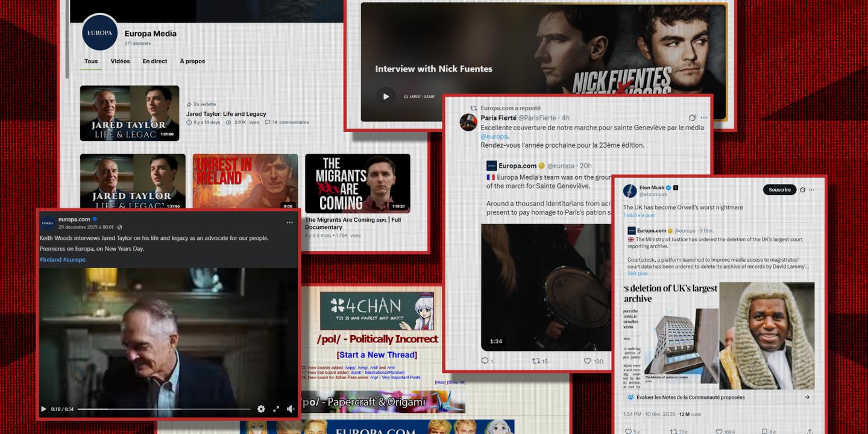The image size is (868, 434).
Task: Open the #europe hashtag
Action: [x=74, y=260]
